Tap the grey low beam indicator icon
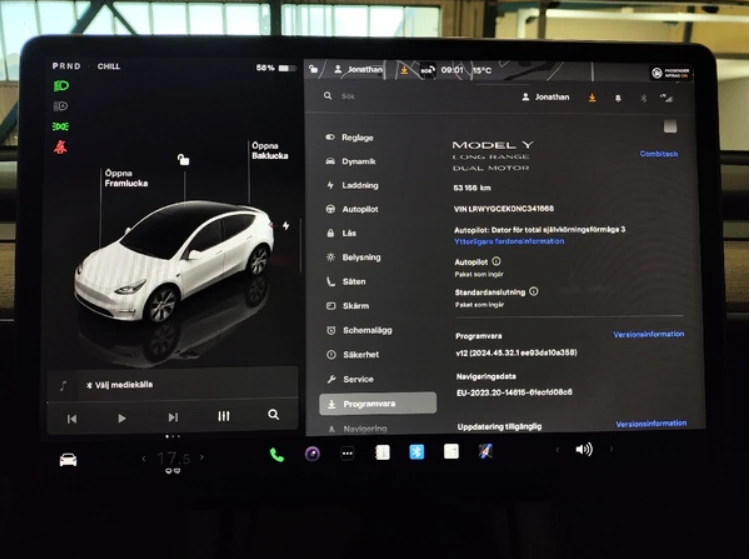Viewport: 751px width, 559px height. click(x=60, y=106)
